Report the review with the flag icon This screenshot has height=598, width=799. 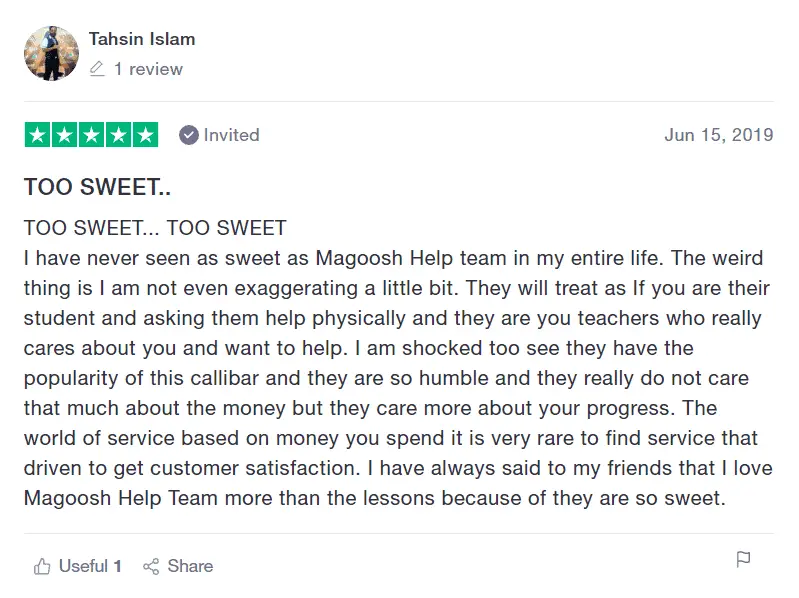tap(743, 559)
